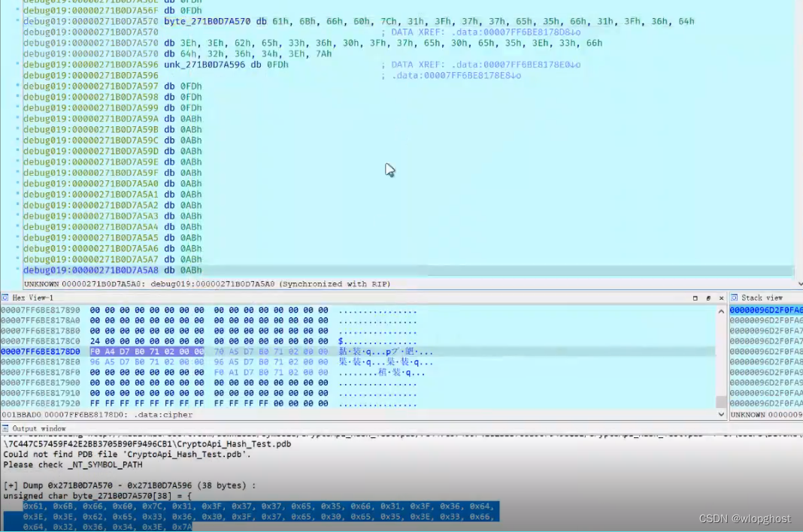Image resolution: width=803 pixels, height=532 pixels.
Task: Maximize the Hex View-1 panel
Action: [x=695, y=298]
